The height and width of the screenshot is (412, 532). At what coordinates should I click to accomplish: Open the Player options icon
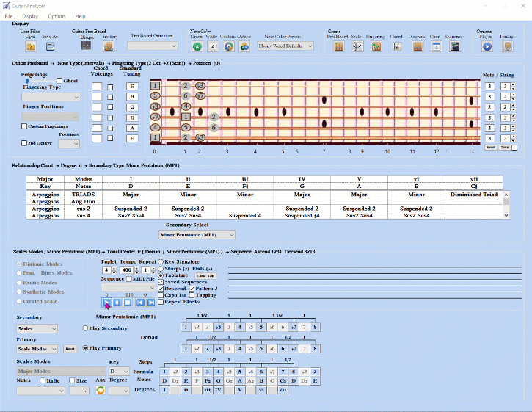tap(487, 46)
